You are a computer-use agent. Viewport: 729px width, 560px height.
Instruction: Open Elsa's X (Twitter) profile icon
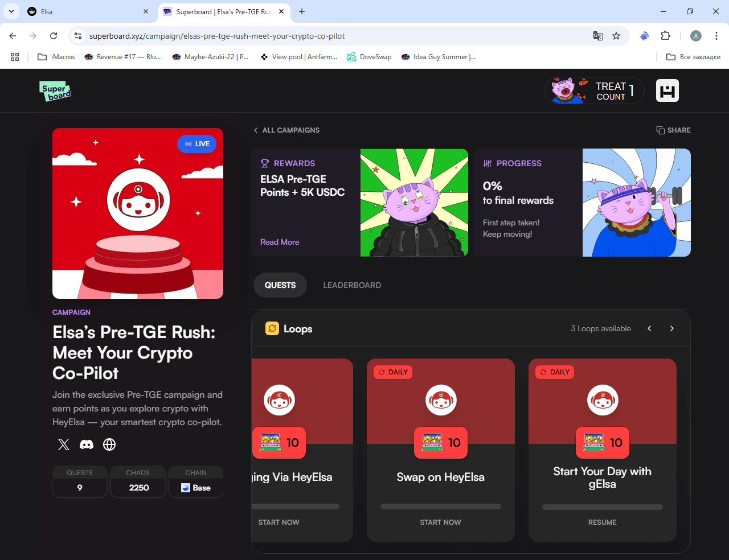click(x=64, y=444)
